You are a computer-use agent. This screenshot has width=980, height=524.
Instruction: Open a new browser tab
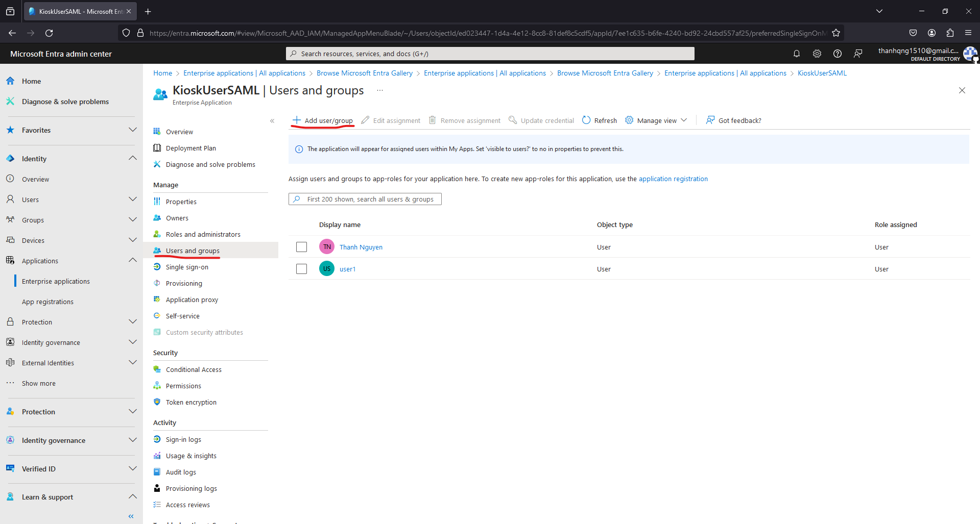(x=148, y=11)
